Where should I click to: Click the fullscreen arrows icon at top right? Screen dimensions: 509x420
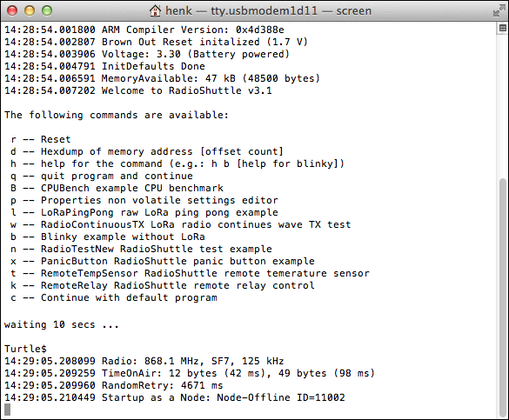(499, 10)
